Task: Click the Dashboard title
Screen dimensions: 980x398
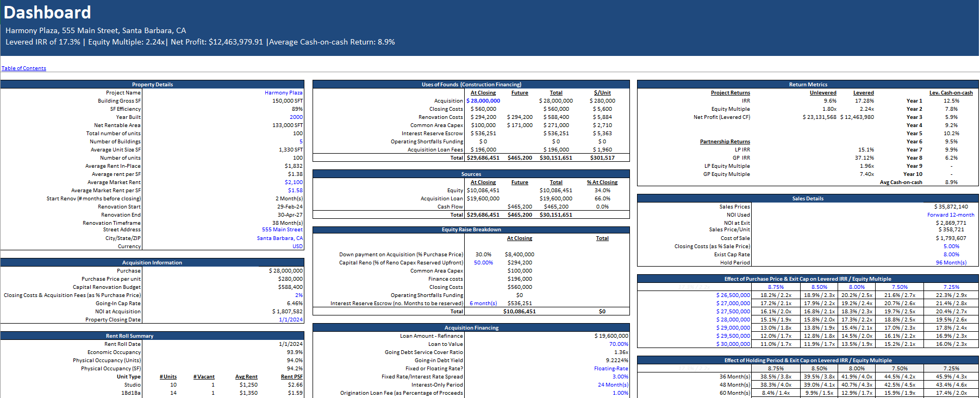Action: tap(47, 12)
